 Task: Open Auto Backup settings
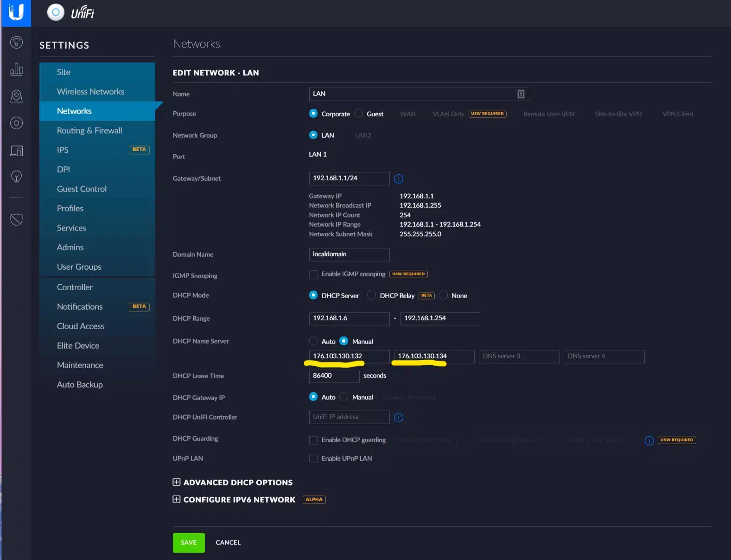tap(97, 385)
